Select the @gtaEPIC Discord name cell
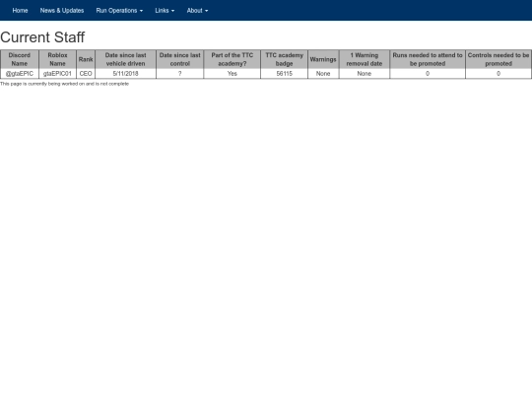532x399 pixels. click(x=20, y=74)
